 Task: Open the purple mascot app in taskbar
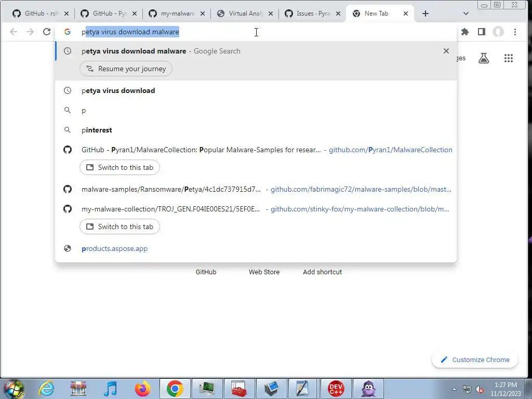(368, 389)
